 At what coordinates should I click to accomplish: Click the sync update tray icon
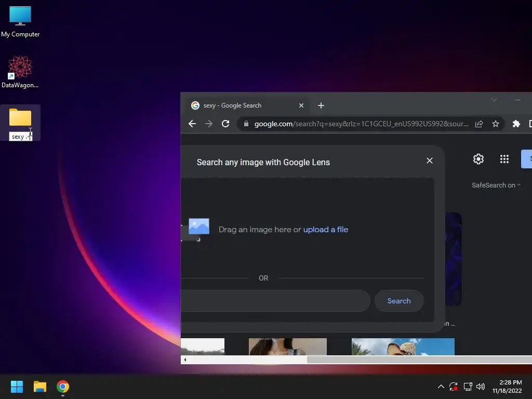pos(454,387)
